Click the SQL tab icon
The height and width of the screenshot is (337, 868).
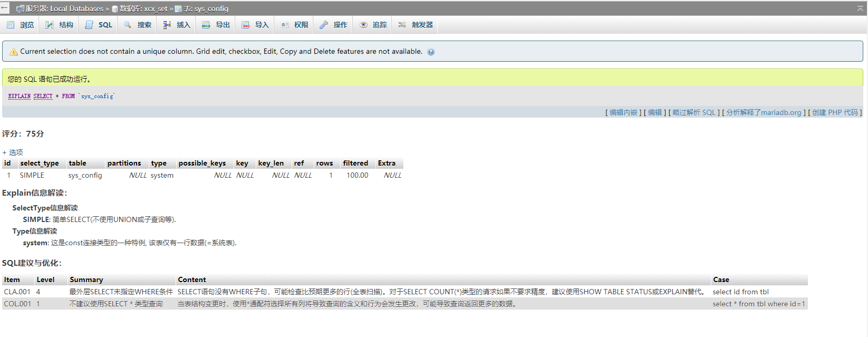pos(89,25)
